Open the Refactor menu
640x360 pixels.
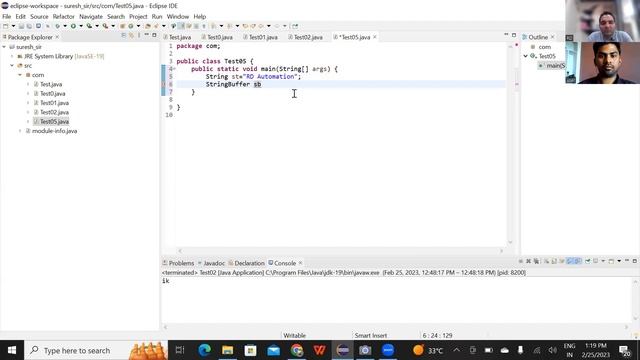click(x=63, y=16)
